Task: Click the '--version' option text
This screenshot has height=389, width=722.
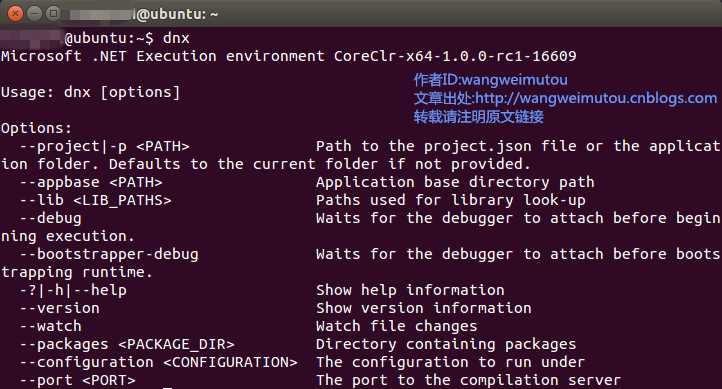Action: point(59,308)
